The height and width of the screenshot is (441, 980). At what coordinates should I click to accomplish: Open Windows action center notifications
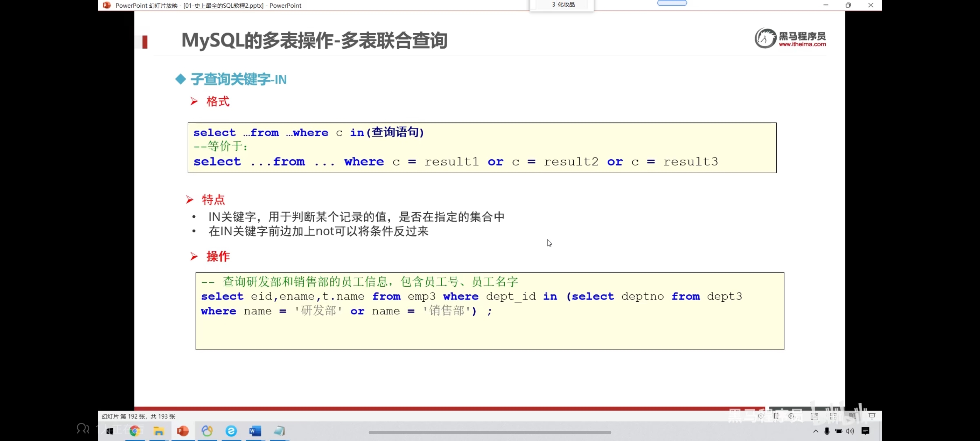[x=866, y=431]
